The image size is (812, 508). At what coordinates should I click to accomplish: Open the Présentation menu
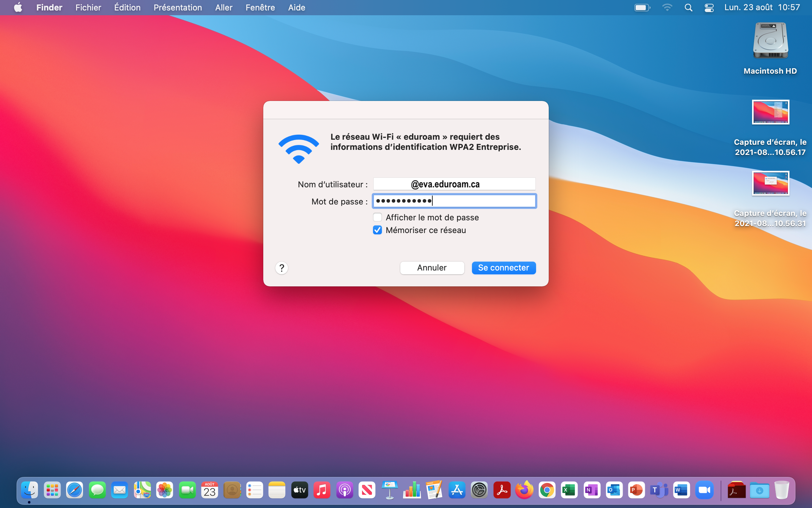pos(178,7)
